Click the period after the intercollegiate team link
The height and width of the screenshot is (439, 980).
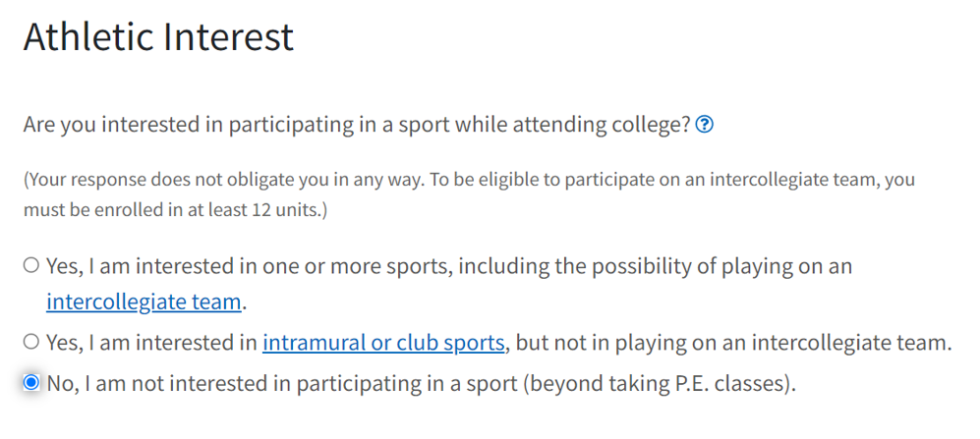click(245, 302)
